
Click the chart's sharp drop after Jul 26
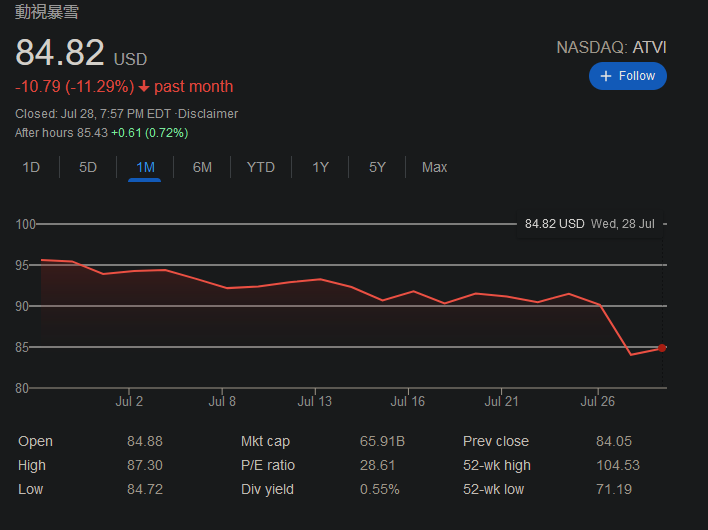[615, 330]
